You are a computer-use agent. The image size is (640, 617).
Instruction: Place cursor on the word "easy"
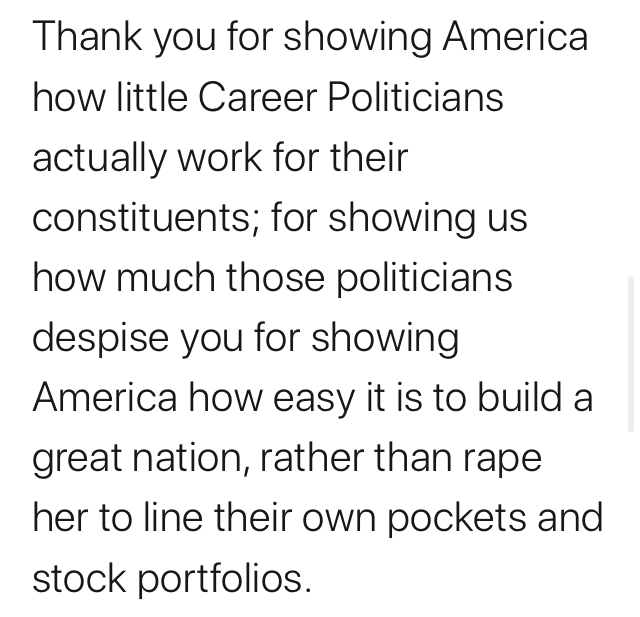[x=314, y=399]
